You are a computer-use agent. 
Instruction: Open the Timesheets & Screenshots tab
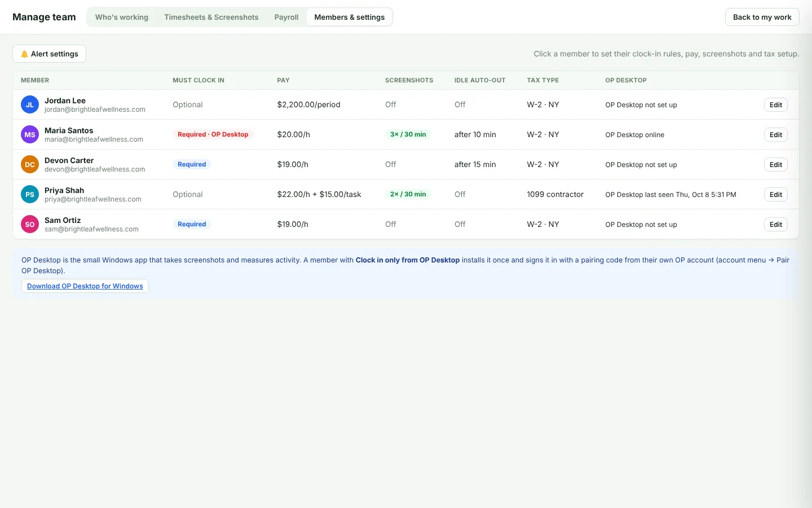click(x=211, y=17)
